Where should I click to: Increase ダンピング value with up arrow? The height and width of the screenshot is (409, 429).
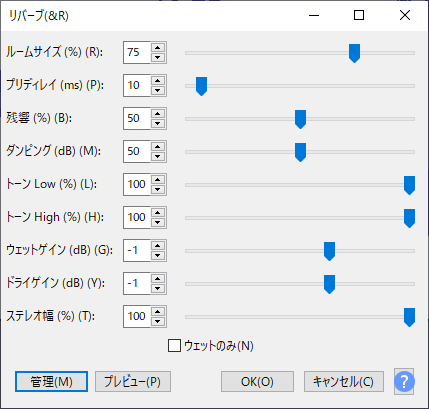pos(158,146)
